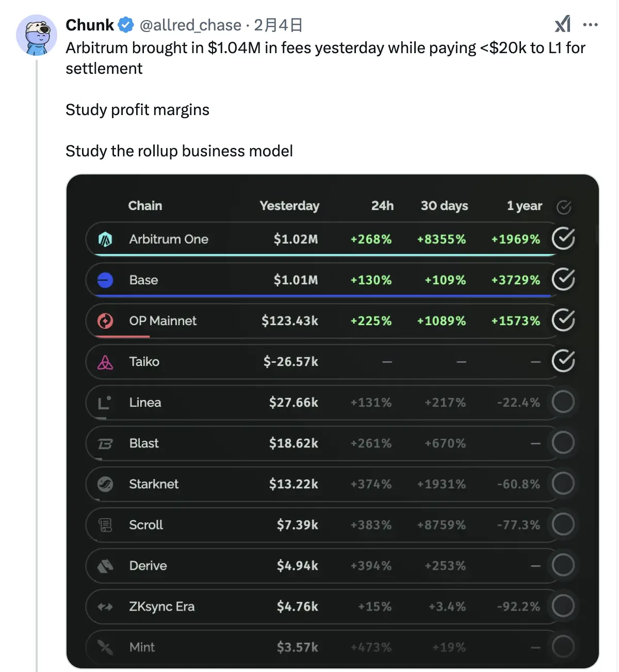This screenshot has height=672, width=619.
Task: Select the Taiko chain icon
Action: 105,361
